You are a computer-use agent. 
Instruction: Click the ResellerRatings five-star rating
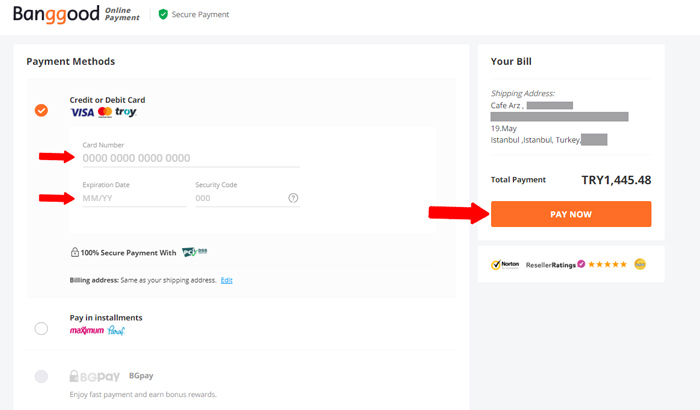point(607,265)
